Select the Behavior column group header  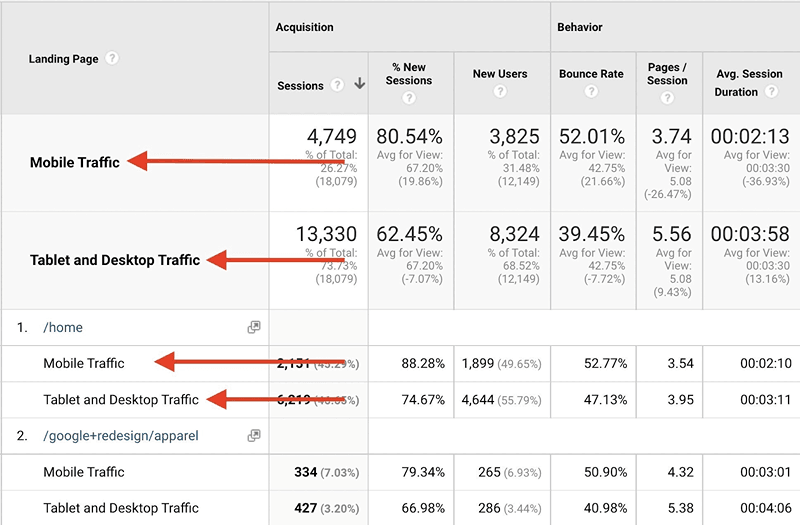coord(580,28)
